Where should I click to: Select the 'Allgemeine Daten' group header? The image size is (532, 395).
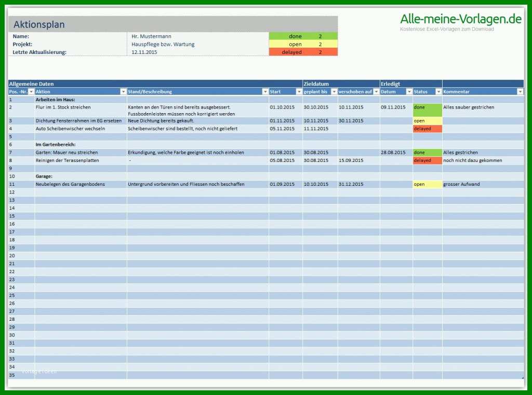coord(155,84)
